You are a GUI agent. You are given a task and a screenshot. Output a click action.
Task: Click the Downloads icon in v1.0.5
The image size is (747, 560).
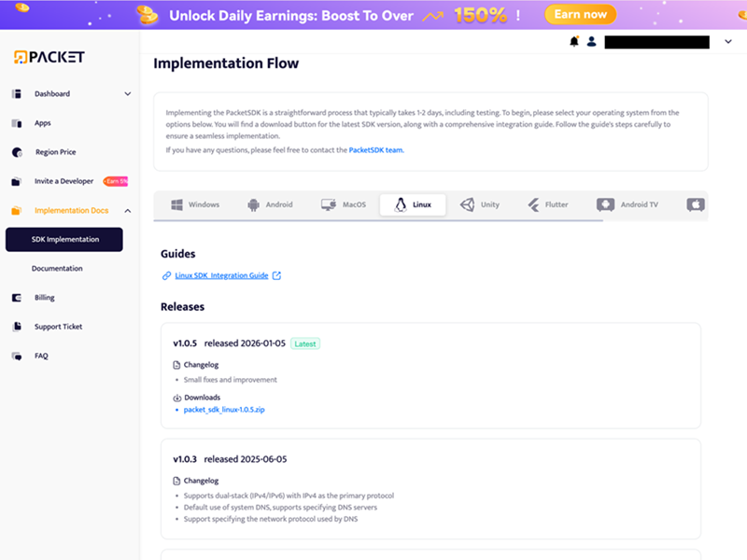click(x=176, y=398)
